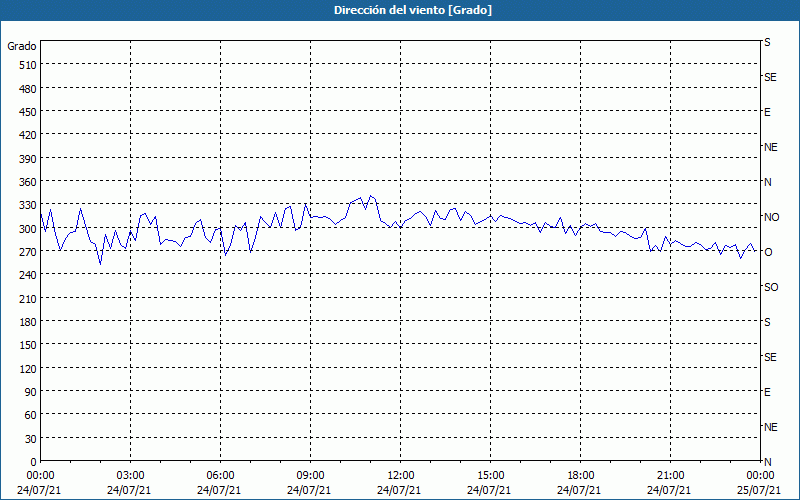This screenshot has height=500, width=800.
Task: Select the "E" compass label at the 90 gridline
Action: click(x=767, y=392)
